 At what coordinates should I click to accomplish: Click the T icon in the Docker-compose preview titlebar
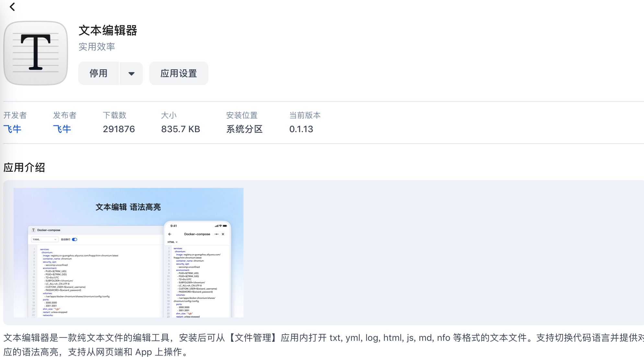pos(33,230)
